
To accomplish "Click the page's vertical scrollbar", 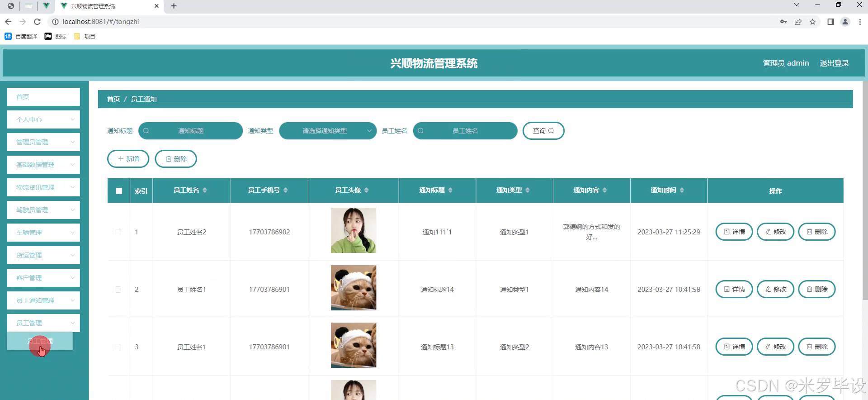I will (865, 190).
